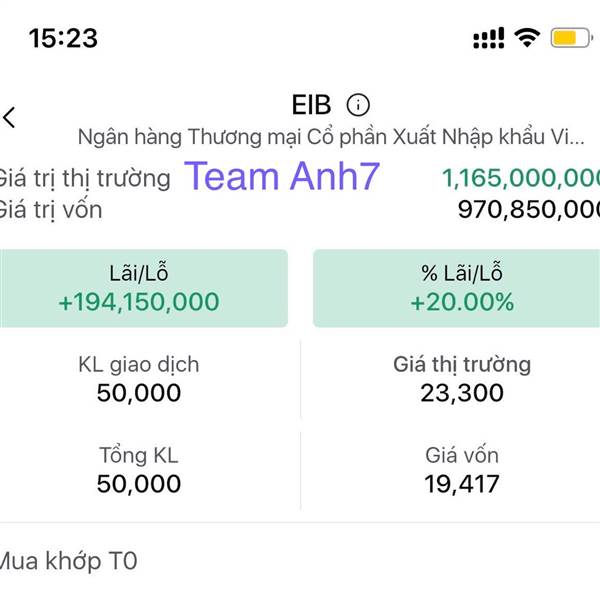Screen dimensions: 600x600
Task: Select the EIB ticker title
Action: (x=311, y=105)
